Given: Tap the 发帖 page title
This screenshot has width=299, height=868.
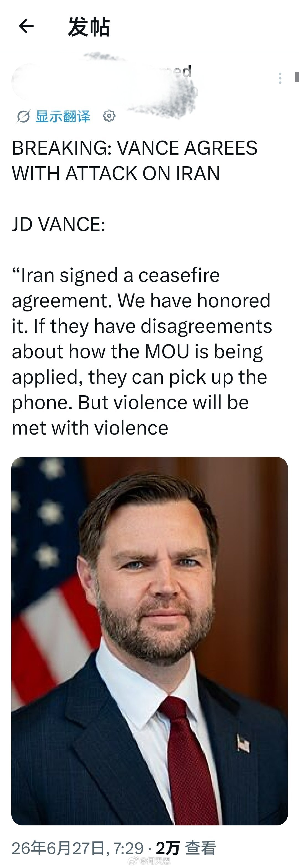Looking at the screenshot, I should click(x=89, y=27).
